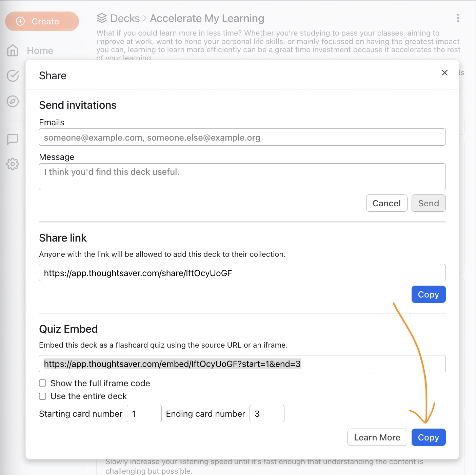Open the checkmark review icon in sidebar
This screenshot has height=475, width=476.
(x=13, y=76)
